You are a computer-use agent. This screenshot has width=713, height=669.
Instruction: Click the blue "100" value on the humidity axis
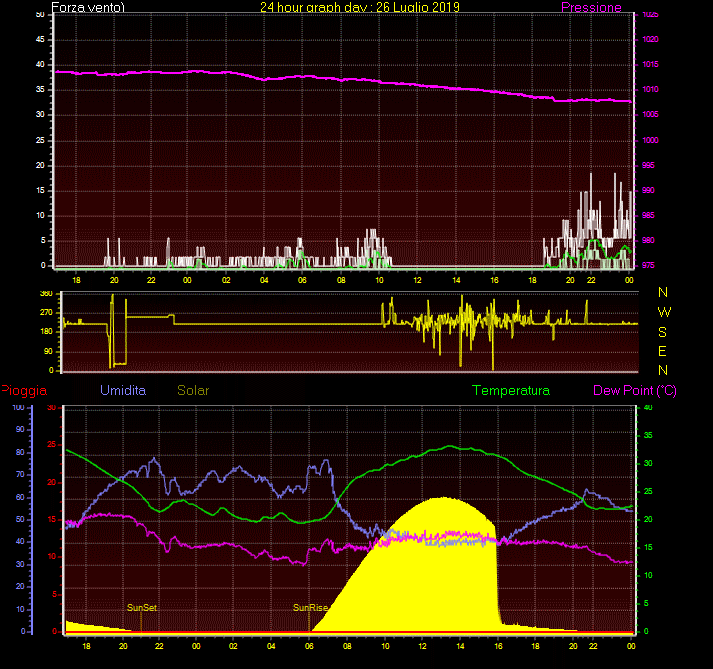(x=18, y=407)
